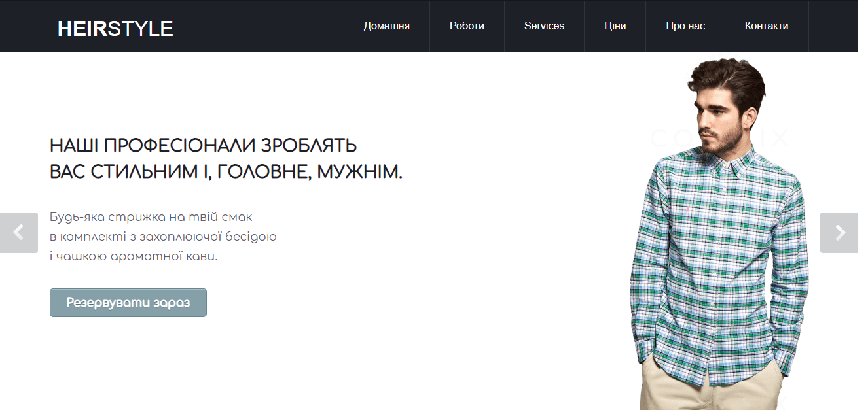Advance to next slide with right arrow
Viewport: 868px width, 410px height.
click(839, 233)
